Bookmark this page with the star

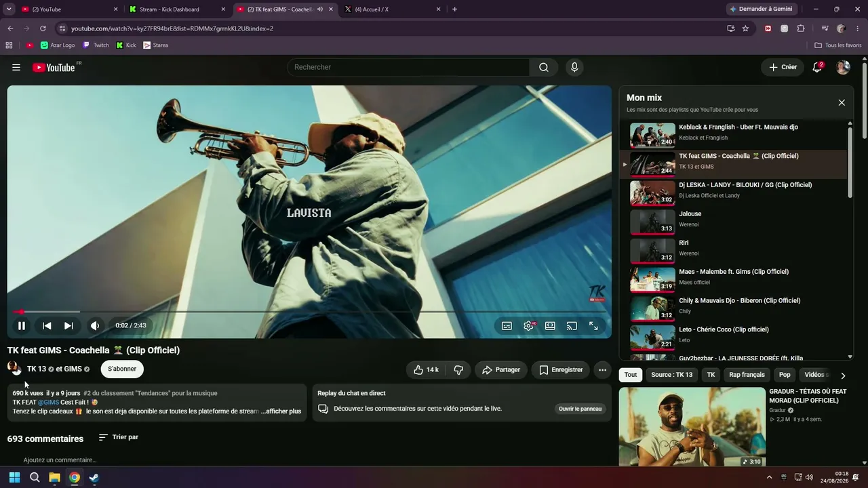coord(745,28)
